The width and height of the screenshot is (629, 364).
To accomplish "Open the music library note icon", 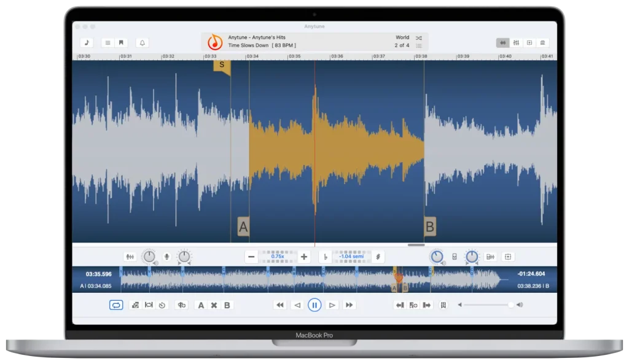I will [x=87, y=42].
